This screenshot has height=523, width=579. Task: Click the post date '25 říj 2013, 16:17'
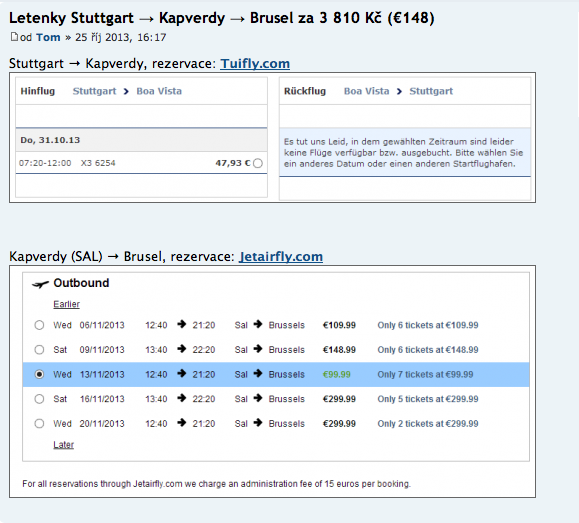pos(121,37)
